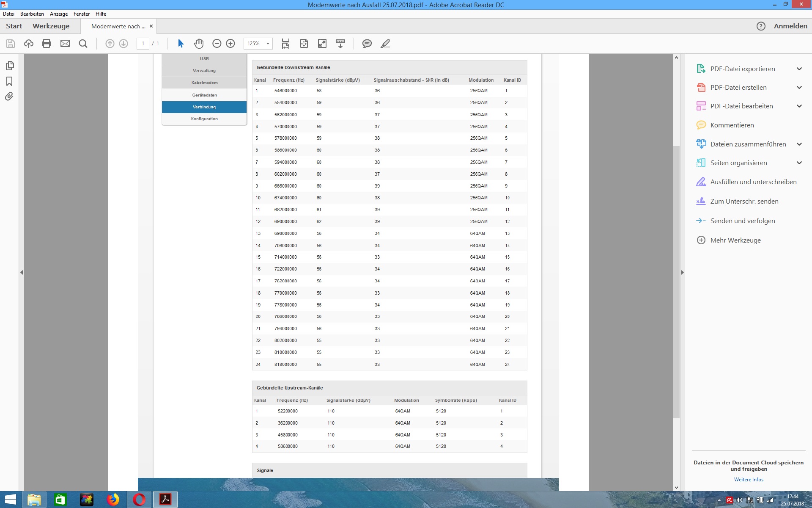Click the Anmelden sign-in button
Viewport: 812px width, 508px height.
click(790, 26)
